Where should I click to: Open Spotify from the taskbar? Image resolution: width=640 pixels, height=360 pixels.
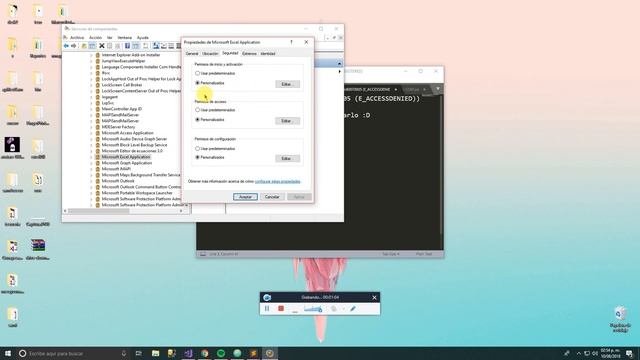pos(221,353)
